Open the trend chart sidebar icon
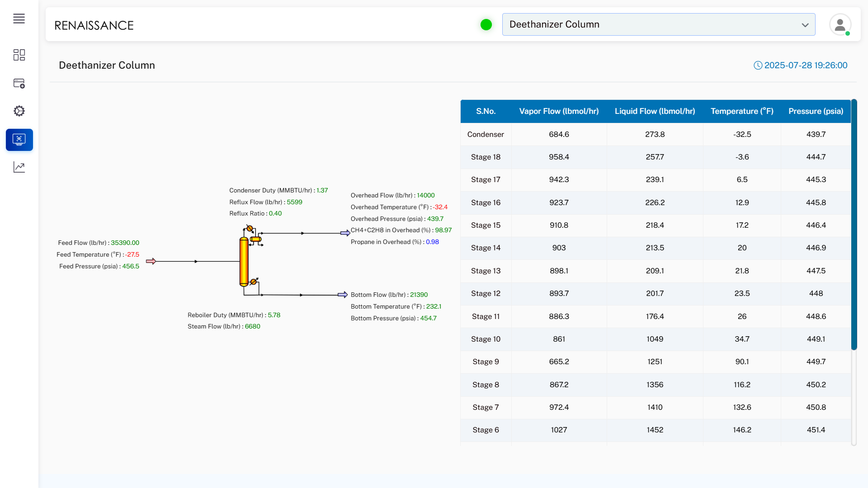This screenshot has width=868, height=488. point(19,167)
